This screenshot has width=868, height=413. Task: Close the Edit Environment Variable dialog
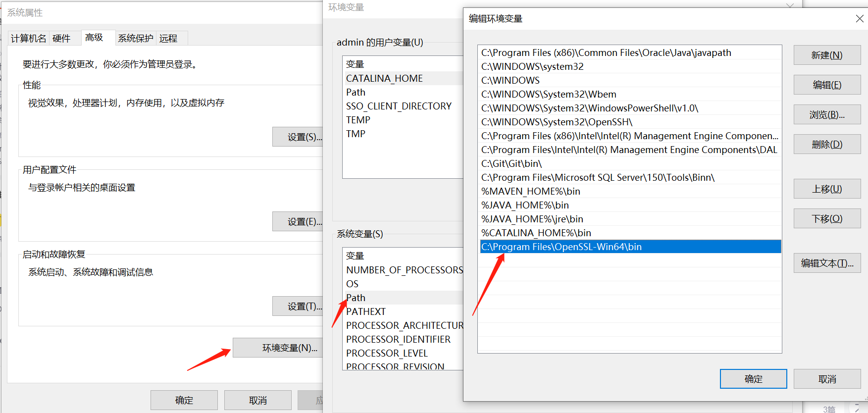click(859, 18)
